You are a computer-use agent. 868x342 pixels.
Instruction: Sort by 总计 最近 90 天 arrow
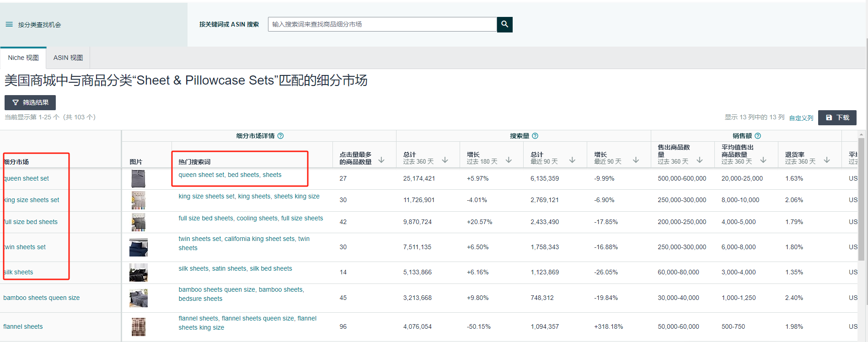click(572, 160)
